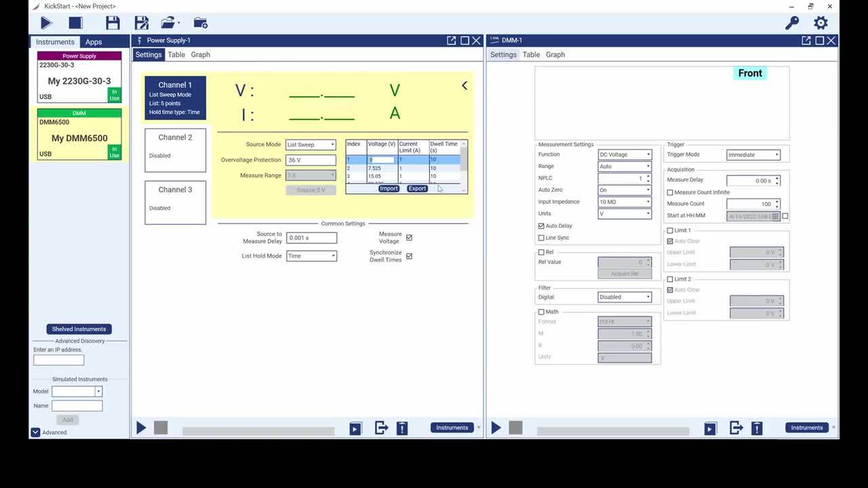This screenshot has width=868, height=488.
Task: Start the test using the Run icon
Action: [x=45, y=22]
